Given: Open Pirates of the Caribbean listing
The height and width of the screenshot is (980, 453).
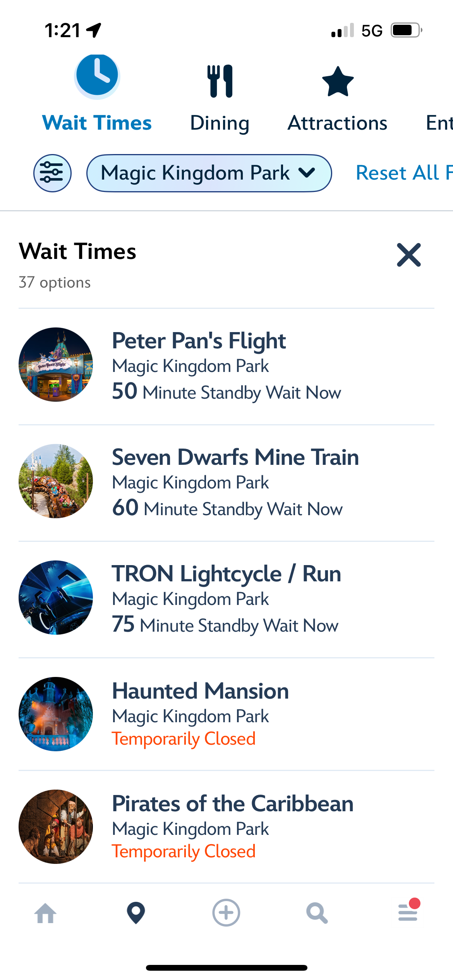Looking at the screenshot, I should 226,827.
